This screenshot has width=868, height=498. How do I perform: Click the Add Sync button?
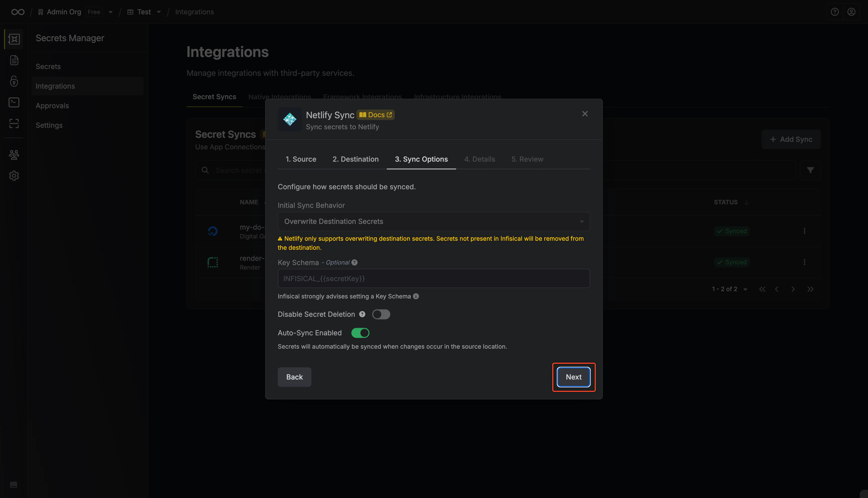pos(791,139)
